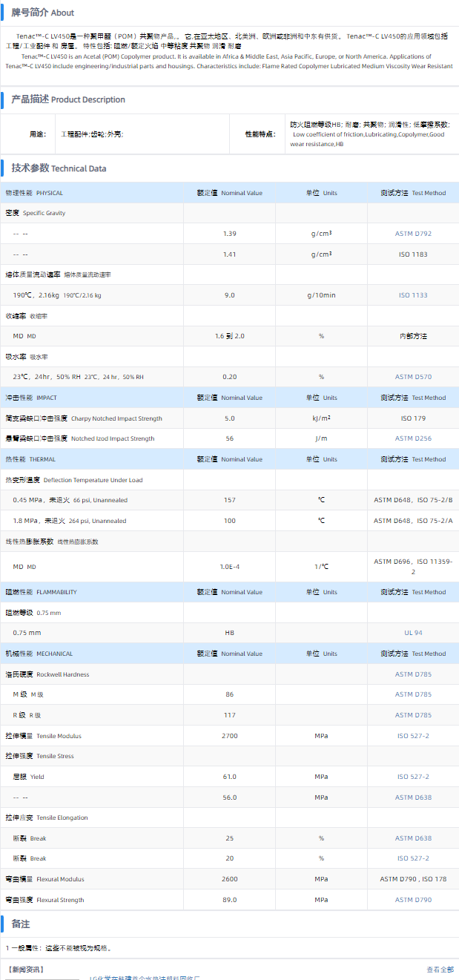Click ASTM D638 in the 25% Break row
The width and height of the screenshot is (459, 980).
coord(413,838)
